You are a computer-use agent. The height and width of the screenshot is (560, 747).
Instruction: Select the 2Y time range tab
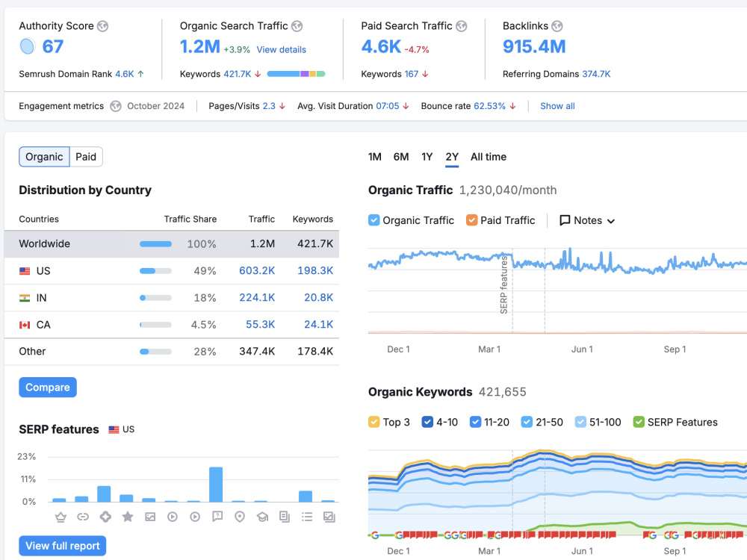(452, 157)
